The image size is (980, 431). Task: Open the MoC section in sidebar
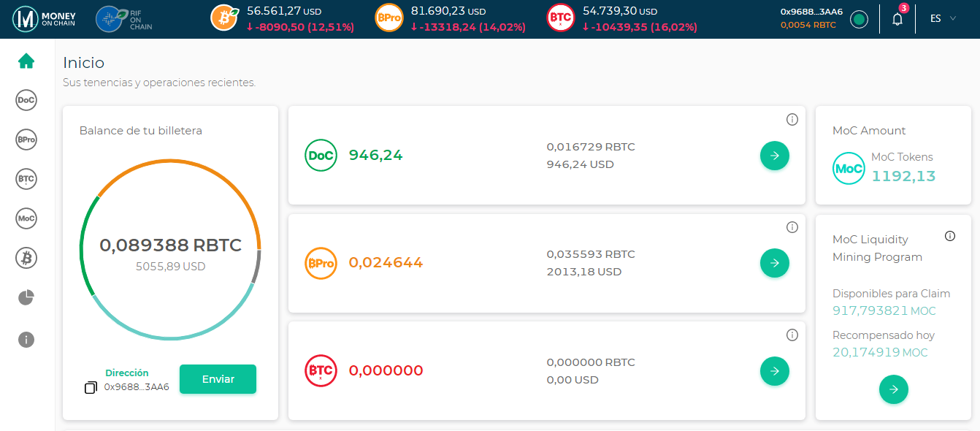click(26, 218)
